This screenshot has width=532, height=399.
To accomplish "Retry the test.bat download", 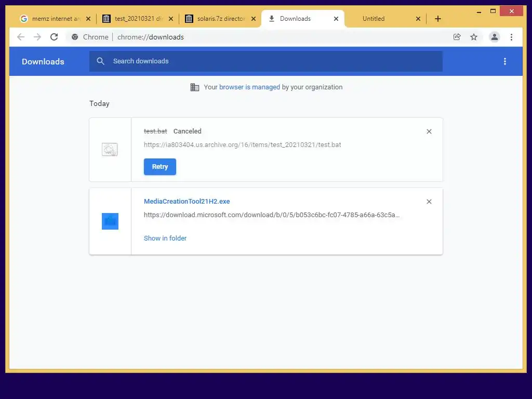I will coord(160,167).
